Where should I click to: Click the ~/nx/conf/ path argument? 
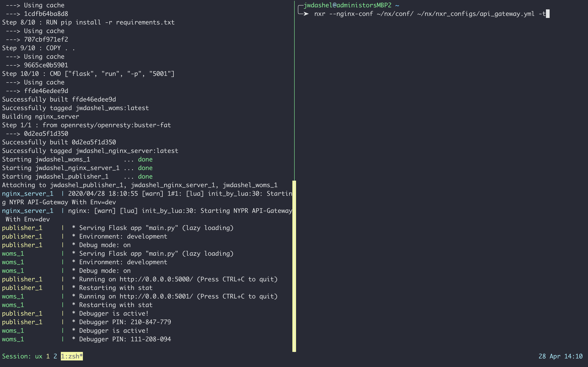pyautogui.click(x=395, y=14)
